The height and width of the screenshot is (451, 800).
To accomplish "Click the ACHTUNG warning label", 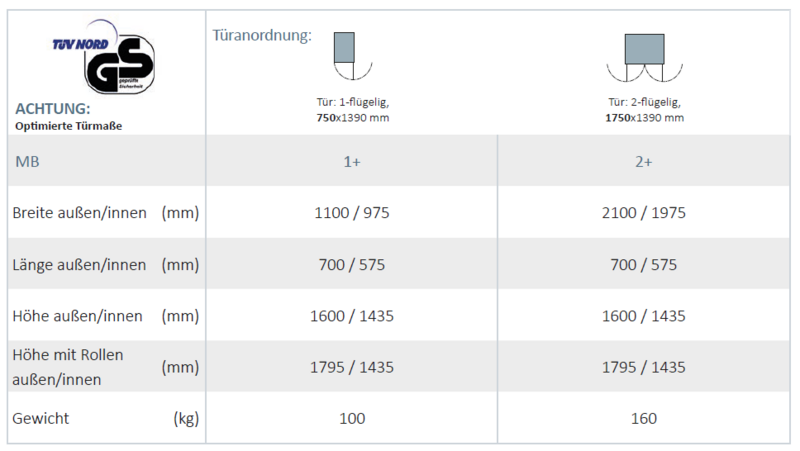I will (53, 108).
